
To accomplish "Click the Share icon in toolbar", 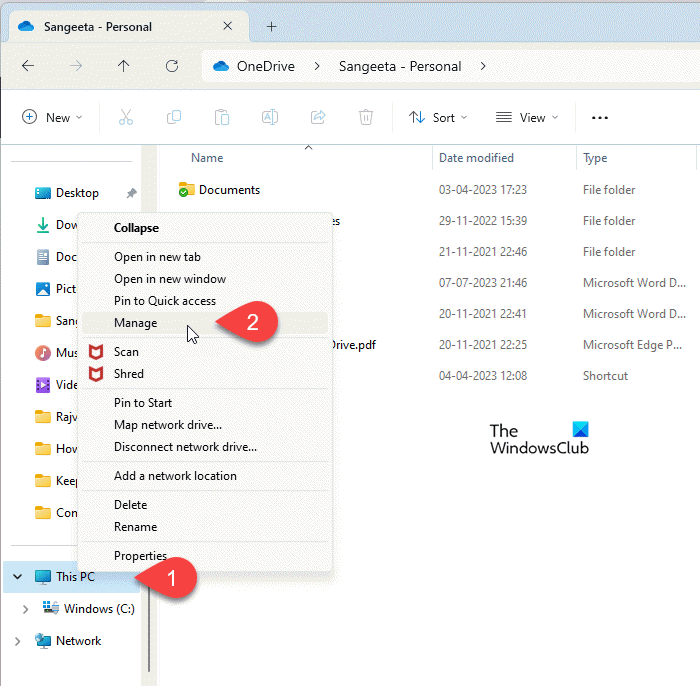I will click(x=318, y=117).
